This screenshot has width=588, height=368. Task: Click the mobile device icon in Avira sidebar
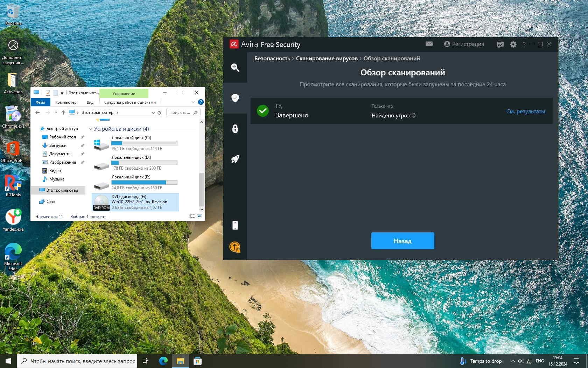click(235, 225)
